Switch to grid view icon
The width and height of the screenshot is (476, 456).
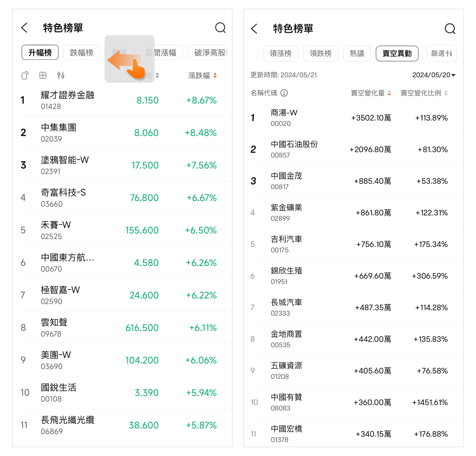coord(43,76)
